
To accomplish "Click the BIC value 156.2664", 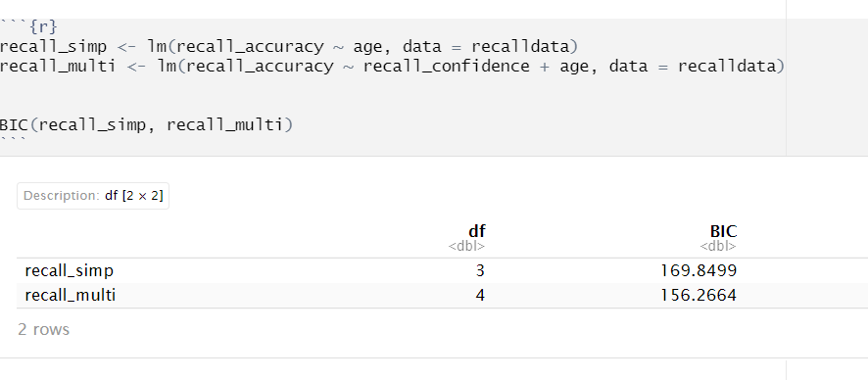I will pos(699,296).
